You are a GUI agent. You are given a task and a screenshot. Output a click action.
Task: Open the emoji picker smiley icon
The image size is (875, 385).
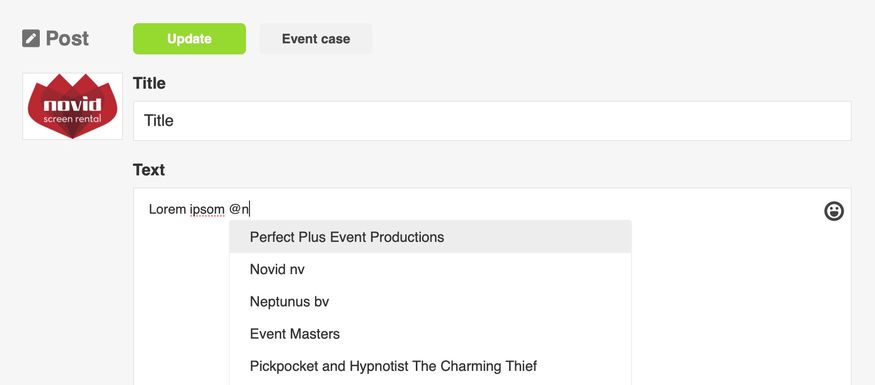point(834,211)
